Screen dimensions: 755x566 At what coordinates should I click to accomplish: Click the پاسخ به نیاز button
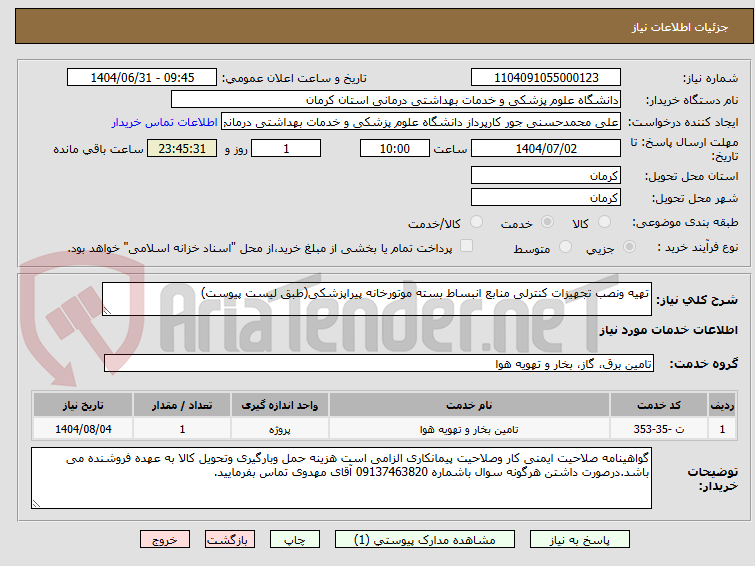pyautogui.click(x=580, y=540)
